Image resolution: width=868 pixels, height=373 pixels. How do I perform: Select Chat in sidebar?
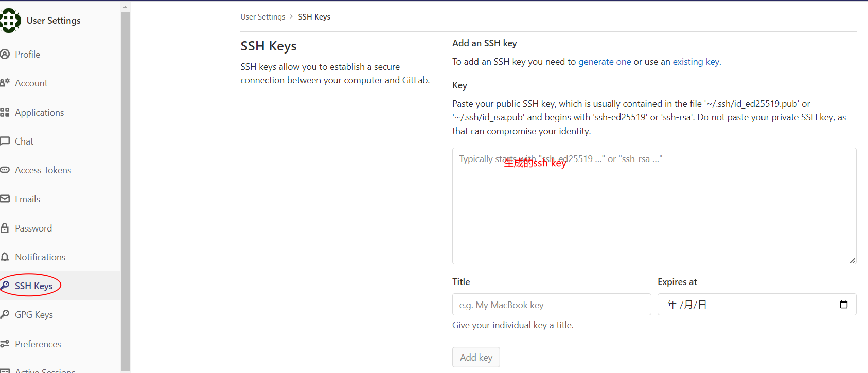tap(24, 141)
